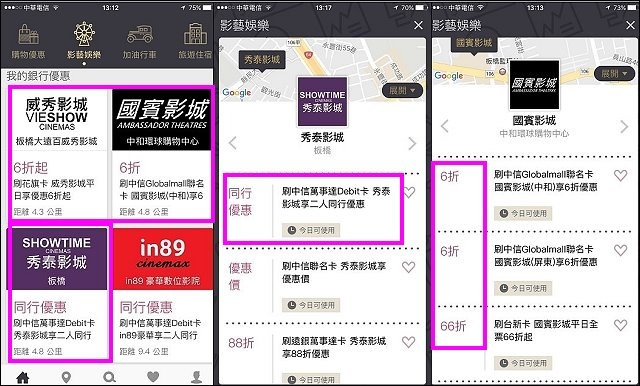The image size is (640, 386).
Task: Tap 6折起 on the 威秀影城 card
Action: coord(31,168)
